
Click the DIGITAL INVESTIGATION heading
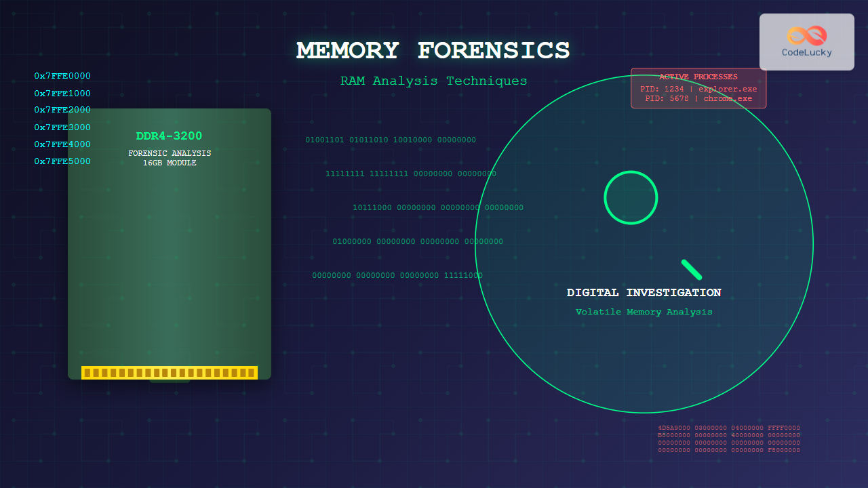pyautogui.click(x=644, y=293)
